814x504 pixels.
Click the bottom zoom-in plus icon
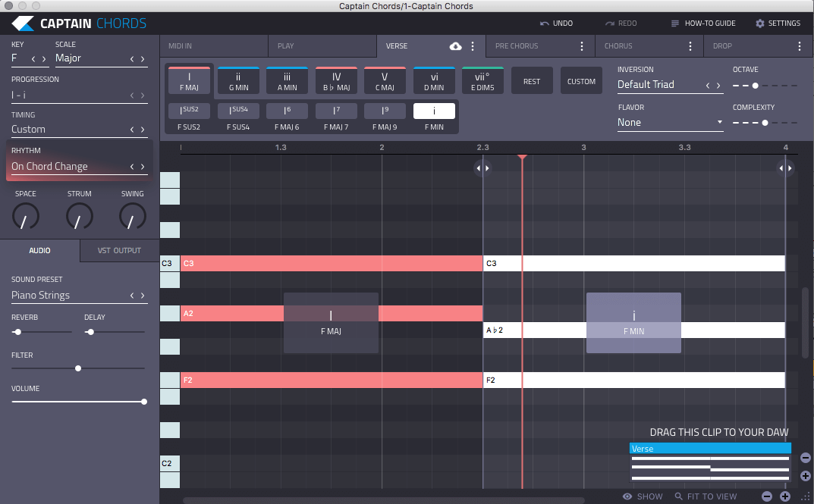tap(785, 496)
